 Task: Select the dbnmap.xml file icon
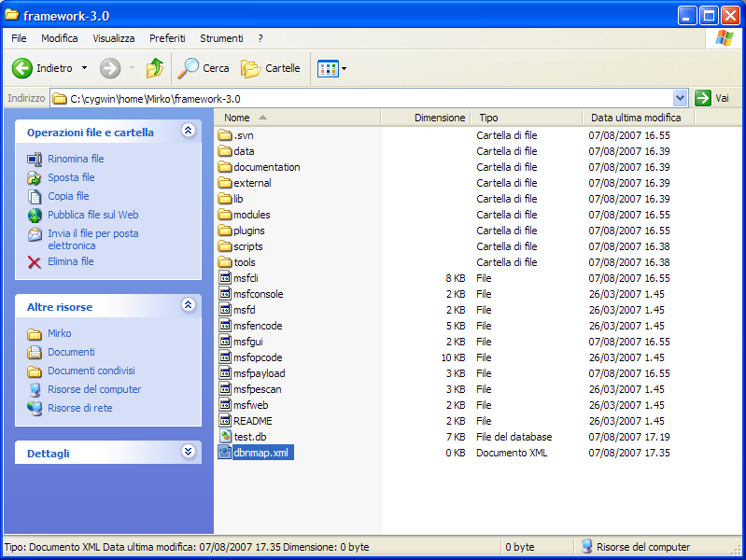coord(225,453)
